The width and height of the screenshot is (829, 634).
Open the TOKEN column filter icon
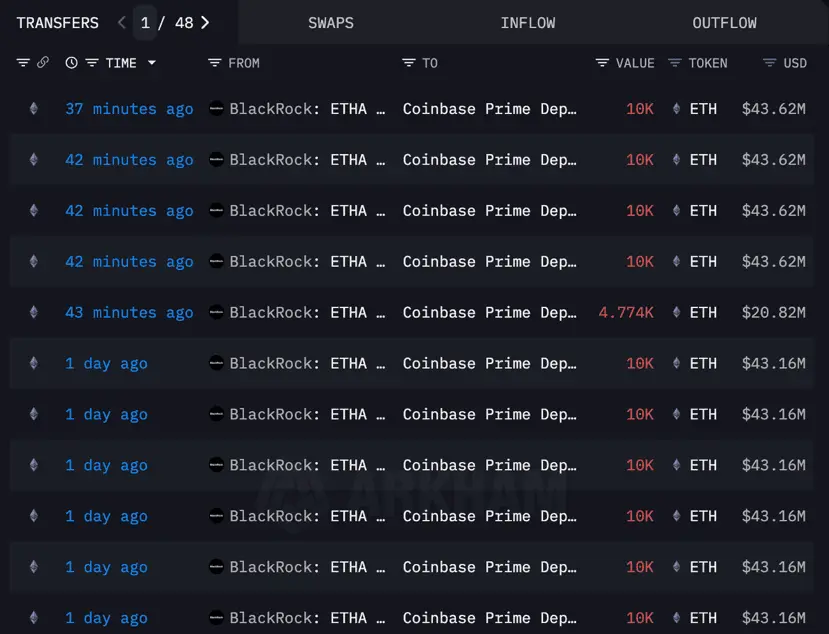point(675,63)
